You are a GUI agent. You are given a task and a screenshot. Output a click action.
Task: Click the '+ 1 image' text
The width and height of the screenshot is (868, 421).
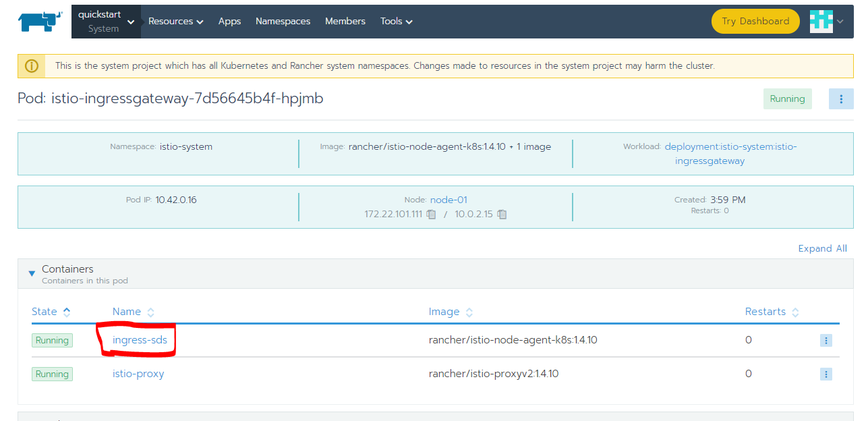530,146
